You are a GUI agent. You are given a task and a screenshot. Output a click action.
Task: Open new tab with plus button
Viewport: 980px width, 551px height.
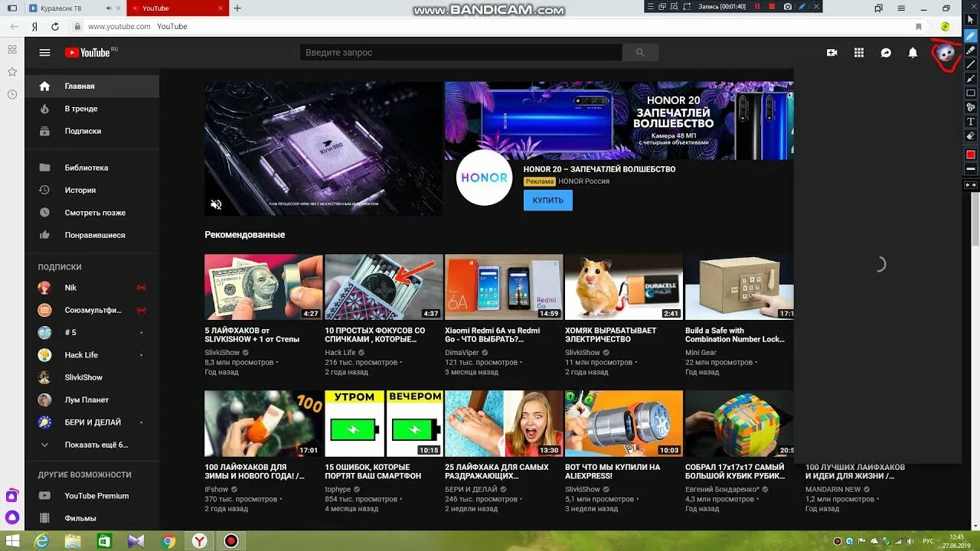click(x=237, y=8)
